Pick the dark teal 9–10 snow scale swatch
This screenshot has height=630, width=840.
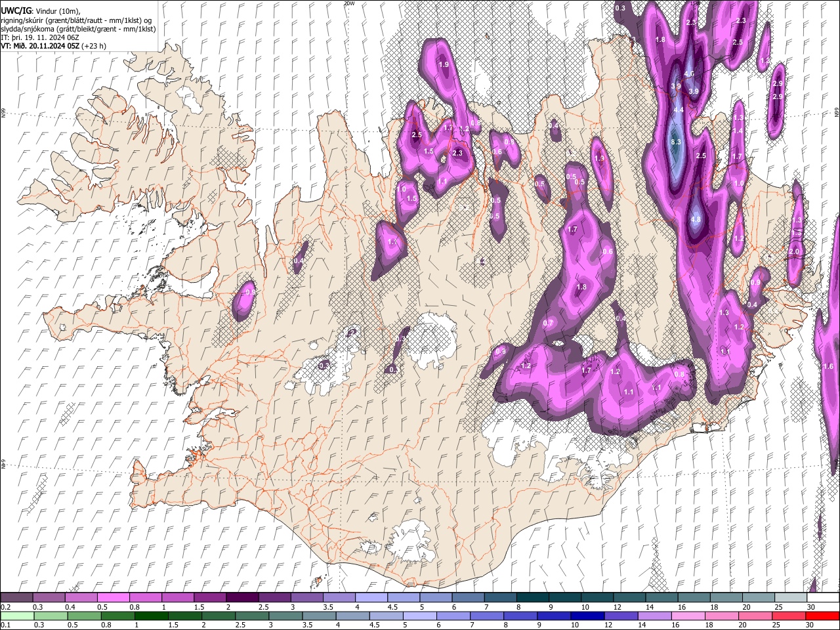[565, 598]
